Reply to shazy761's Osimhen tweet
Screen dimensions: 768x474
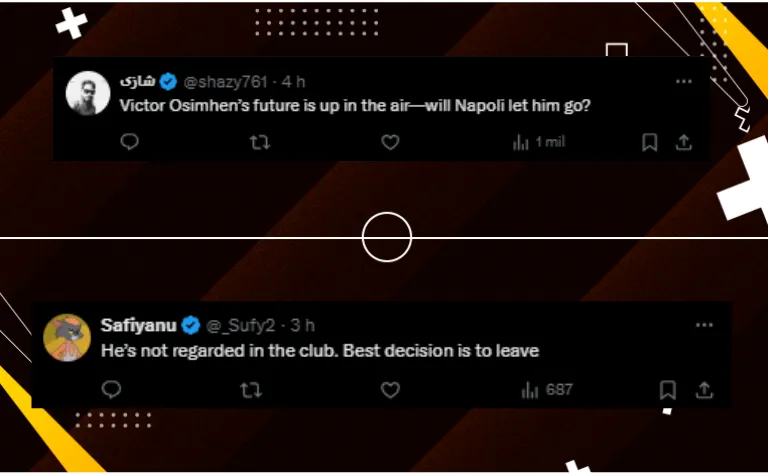pyautogui.click(x=129, y=142)
